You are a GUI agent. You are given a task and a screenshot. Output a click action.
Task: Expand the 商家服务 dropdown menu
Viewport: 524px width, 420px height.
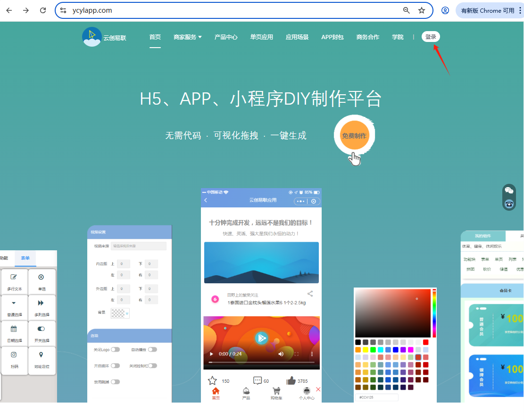187,37
